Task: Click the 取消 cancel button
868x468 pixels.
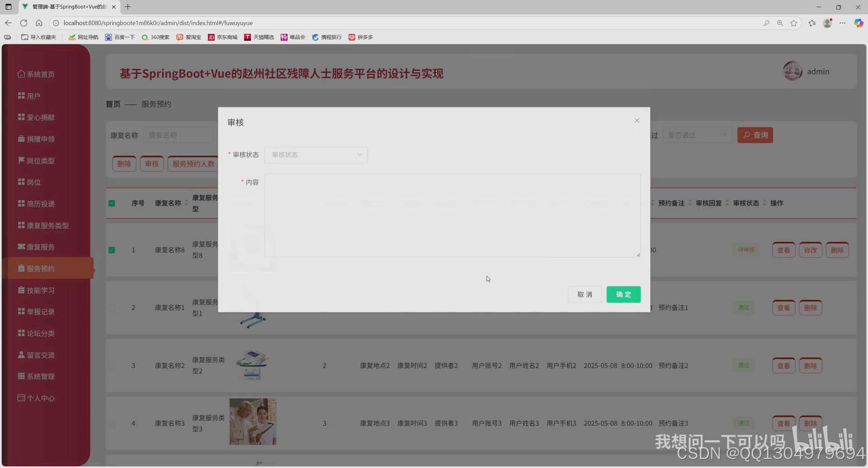Action: click(585, 294)
